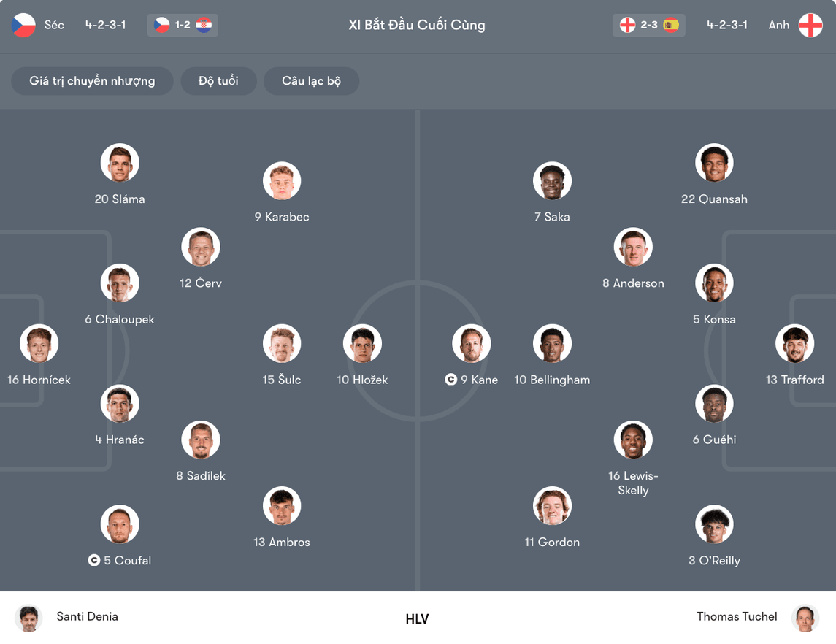This screenshot has width=836, height=644.
Task: Open Coufal's player avatar
Action: click(x=120, y=524)
